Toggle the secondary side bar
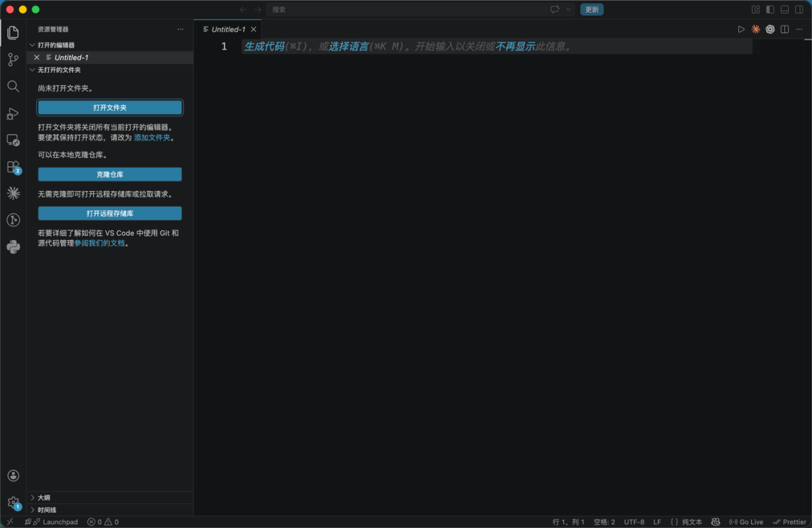Image resolution: width=812 pixels, height=528 pixels. point(799,9)
